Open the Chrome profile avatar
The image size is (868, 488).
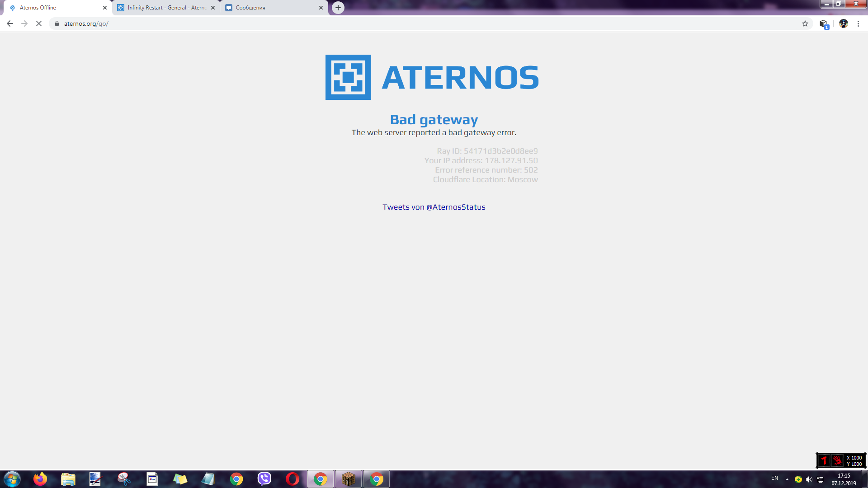(844, 23)
